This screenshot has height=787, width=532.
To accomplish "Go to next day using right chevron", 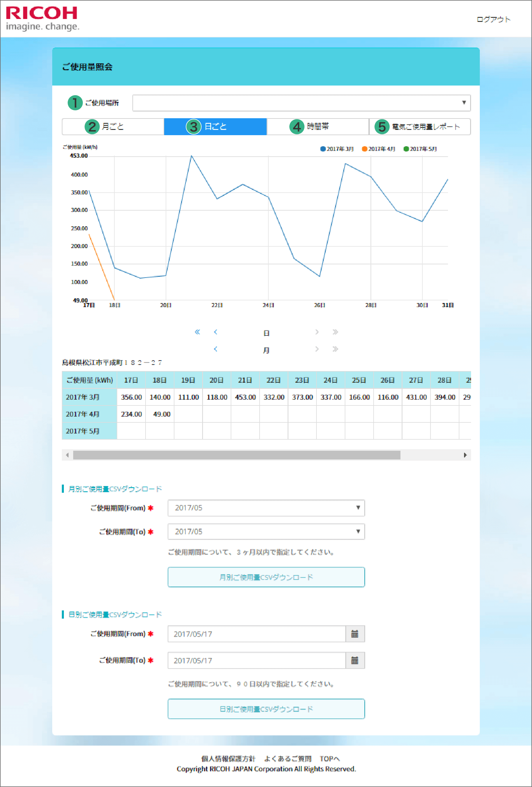I will [x=317, y=332].
